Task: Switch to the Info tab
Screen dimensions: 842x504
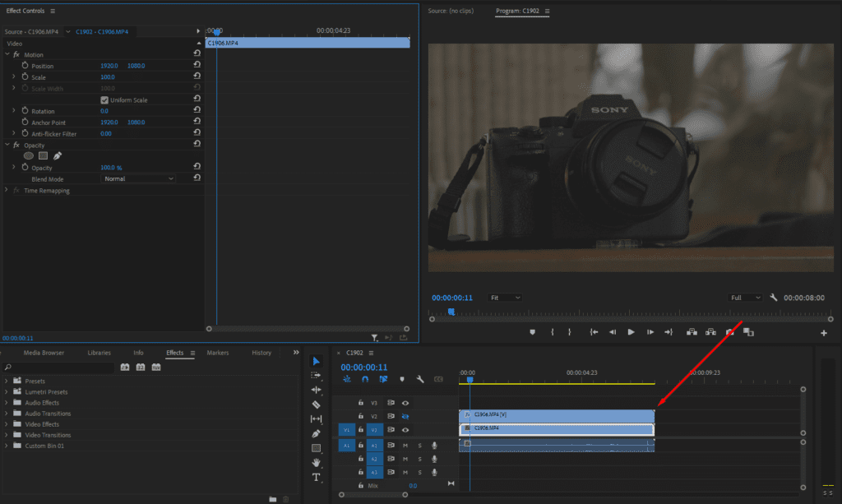Action: click(138, 353)
